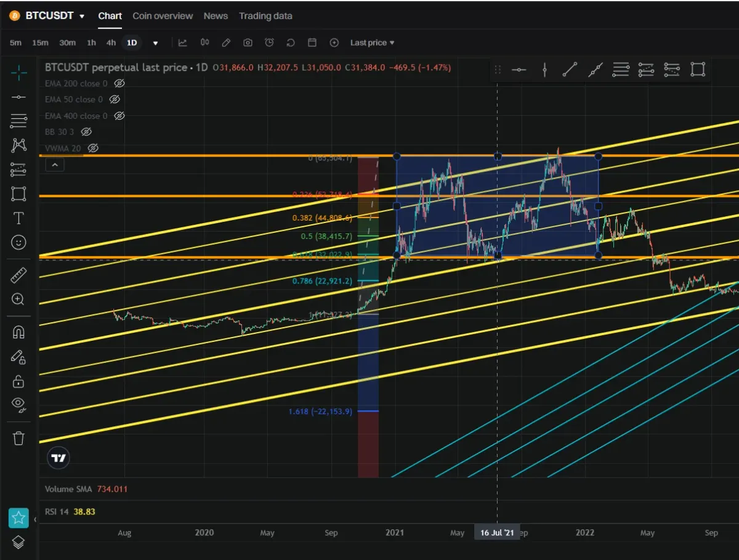This screenshot has width=739, height=560.
Task: Show the EMA 50 indicator
Action: click(114, 99)
